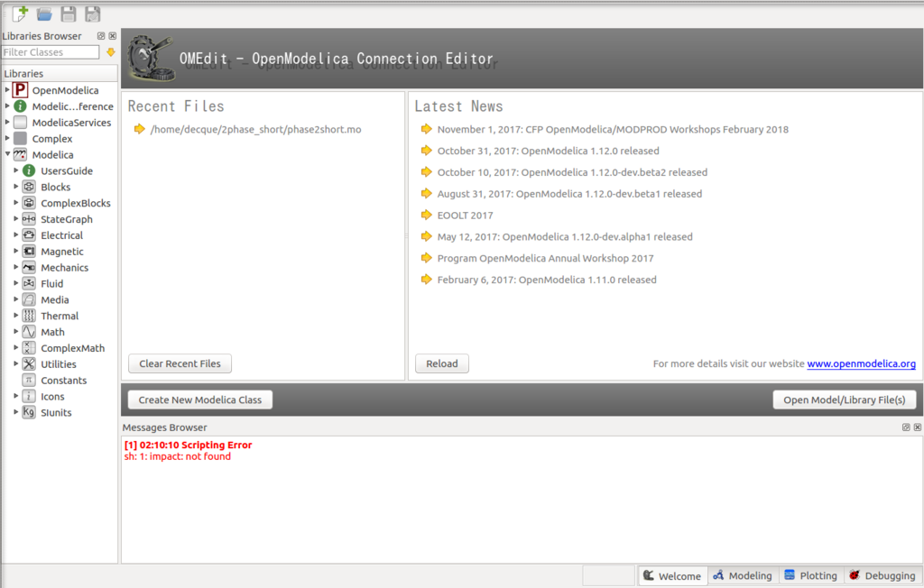The width and height of the screenshot is (924, 588).
Task: Click the Electrical package icon
Action: 29,235
